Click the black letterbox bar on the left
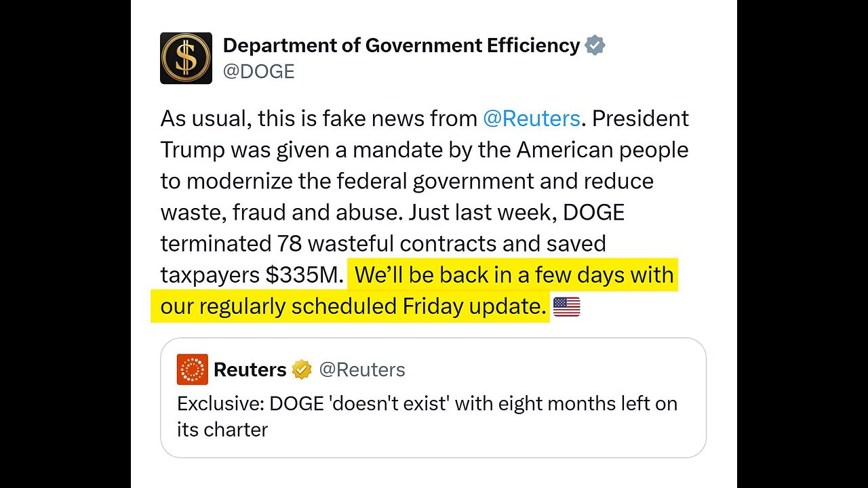The height and width of the screenshot is (488, 868). coord(65,244)
